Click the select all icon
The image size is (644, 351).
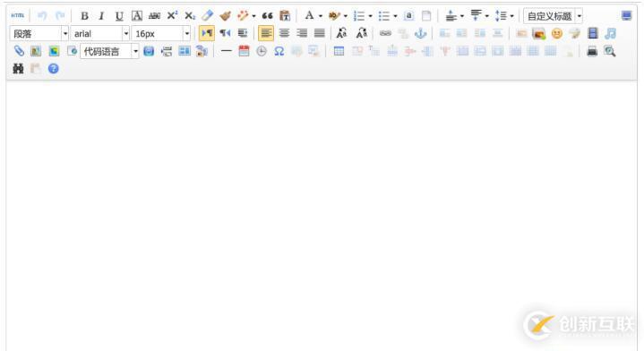(408, 15)
